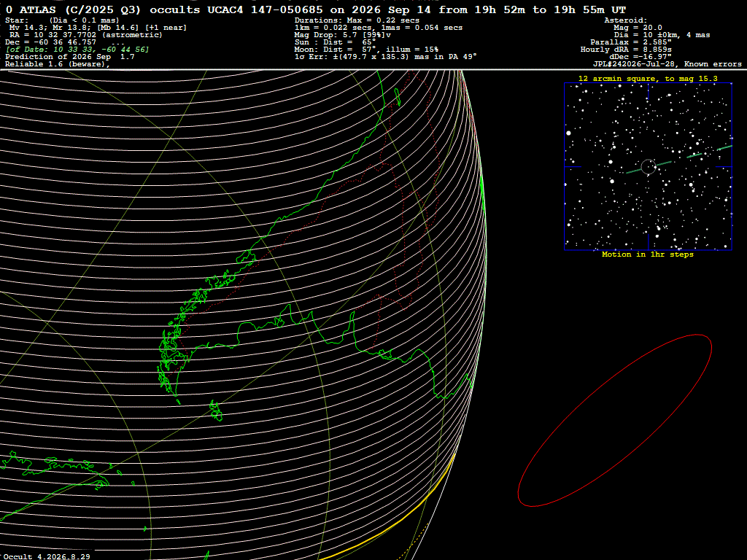The height and width of the screenshot is (560, 747).
Task: Click the target star circle in the star chart
Action: tap(648, 167)
